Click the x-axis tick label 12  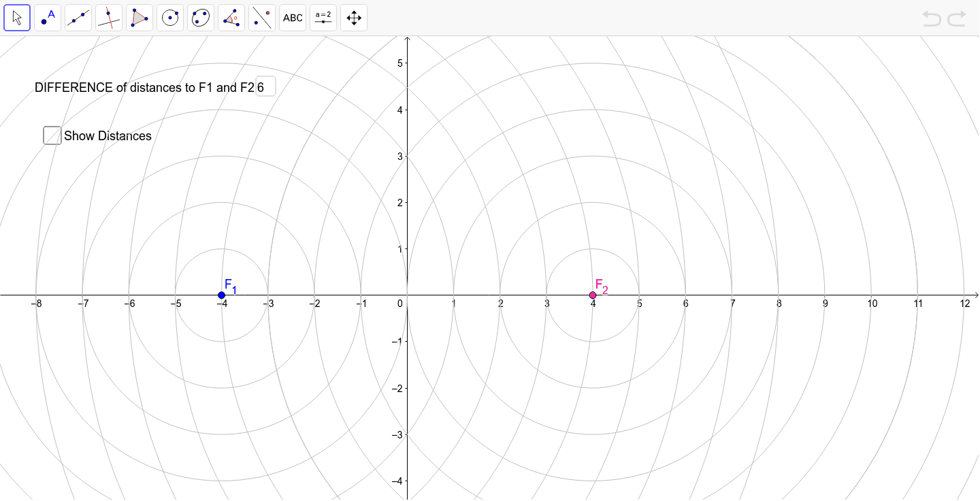(x=965, y=304)
